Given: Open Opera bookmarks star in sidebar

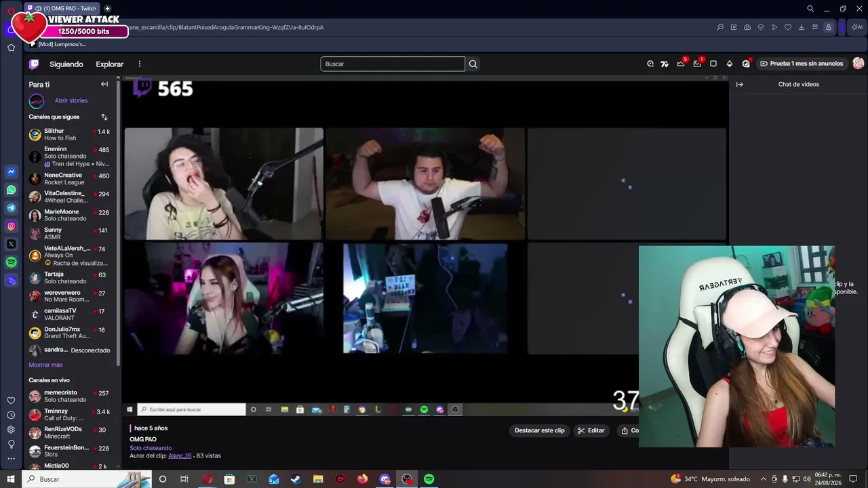Looking at the screenshot, I should tap(11, 47).
